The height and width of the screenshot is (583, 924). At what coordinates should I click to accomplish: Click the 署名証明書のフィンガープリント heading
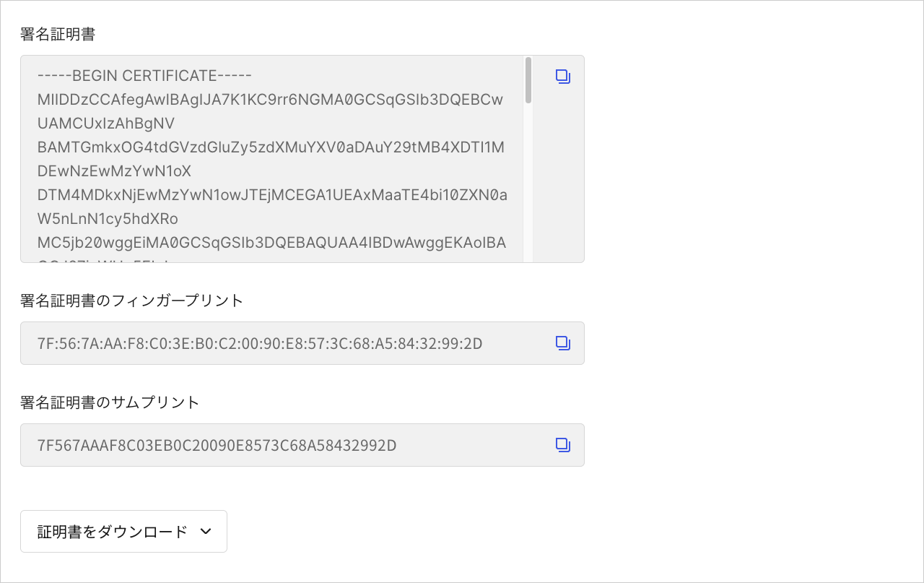132,301
